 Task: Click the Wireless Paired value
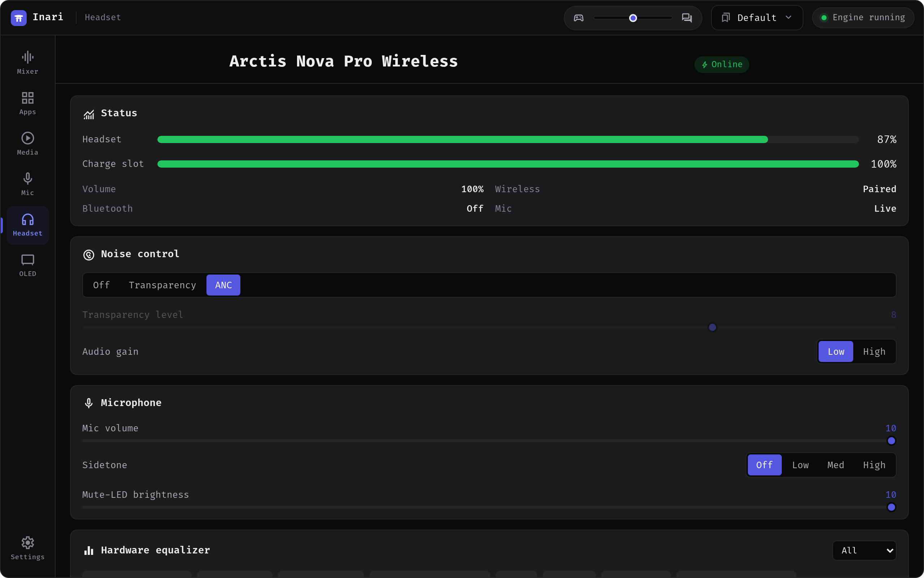pyautogui.click(x=879, y=189)
